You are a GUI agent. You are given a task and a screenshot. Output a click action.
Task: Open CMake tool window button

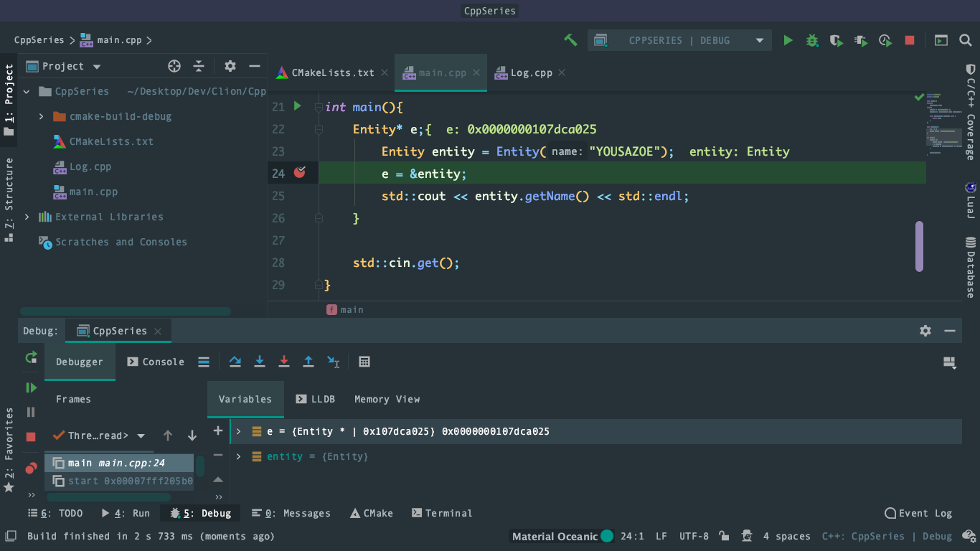(371, 513)
